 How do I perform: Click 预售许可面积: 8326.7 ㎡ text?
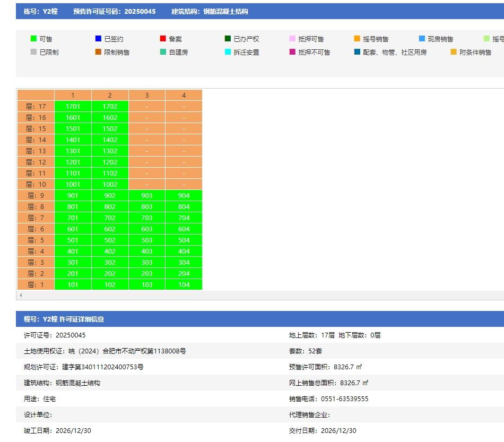[x=325, y=367]
